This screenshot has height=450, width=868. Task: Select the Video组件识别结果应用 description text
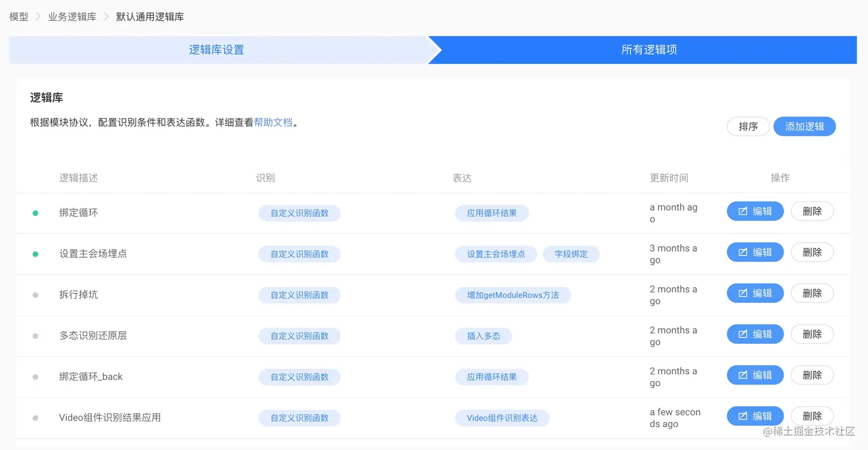[110, 418]
